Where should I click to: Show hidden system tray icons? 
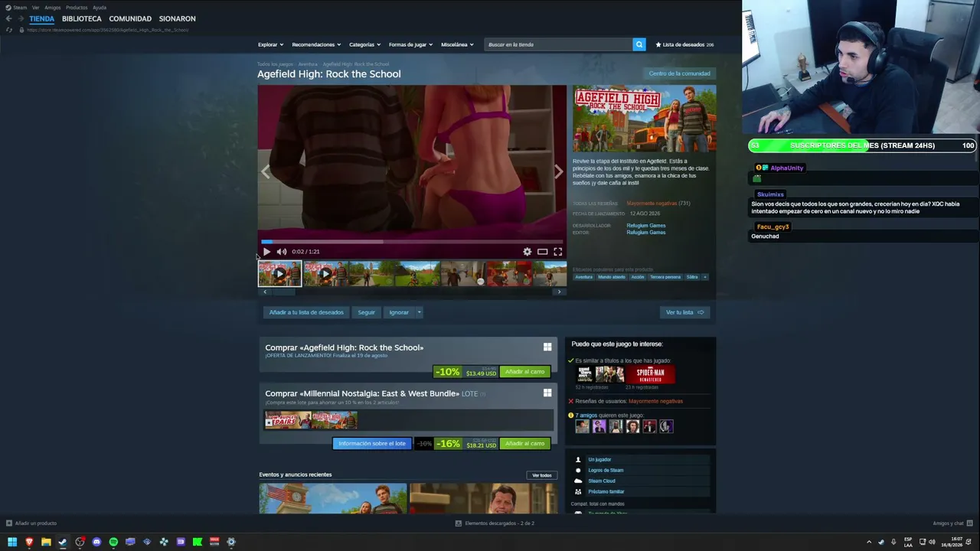click(868, 542)
